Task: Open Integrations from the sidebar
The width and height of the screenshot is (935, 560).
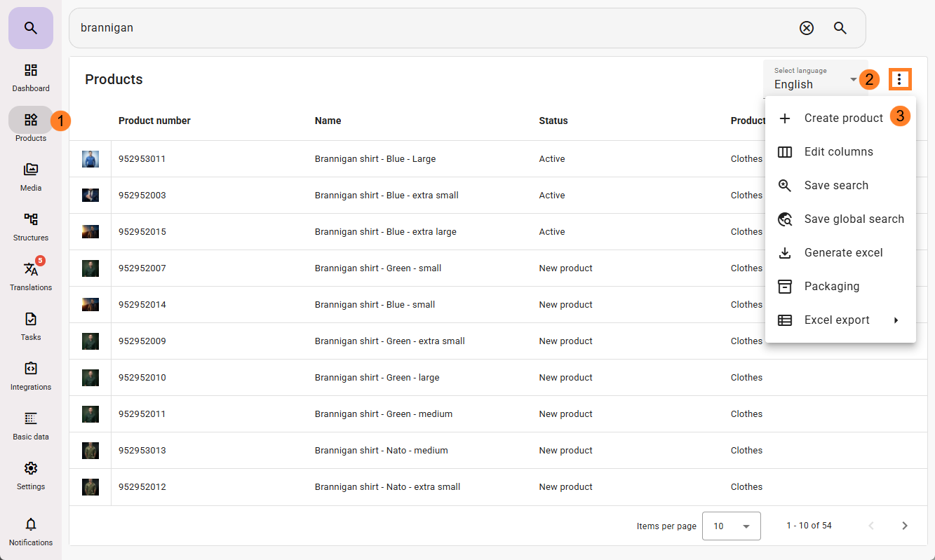Action: click(x=31, y=376)
